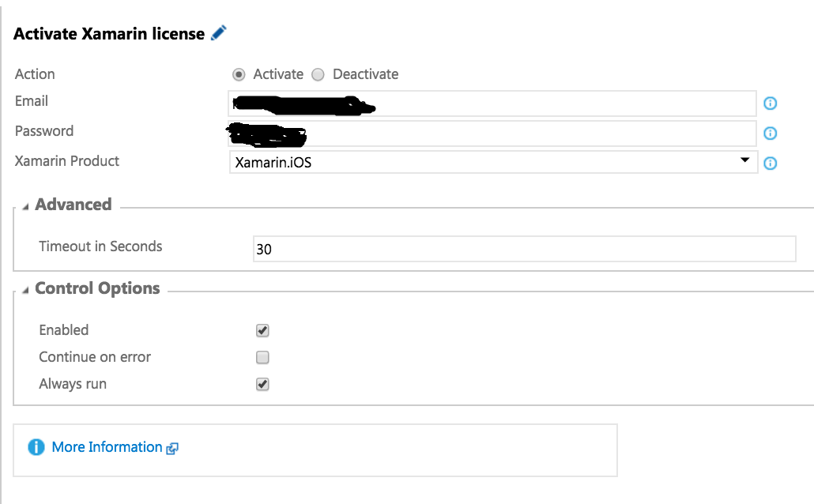The width and height of the screenshot is (814, 504).
Task: Click into the Password input field
Action: 492,134
